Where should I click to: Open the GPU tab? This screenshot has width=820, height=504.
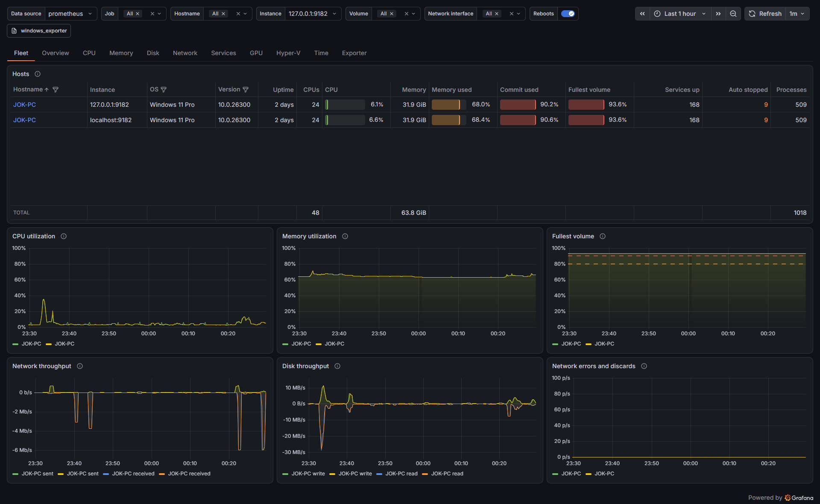[x=256, y=53]
